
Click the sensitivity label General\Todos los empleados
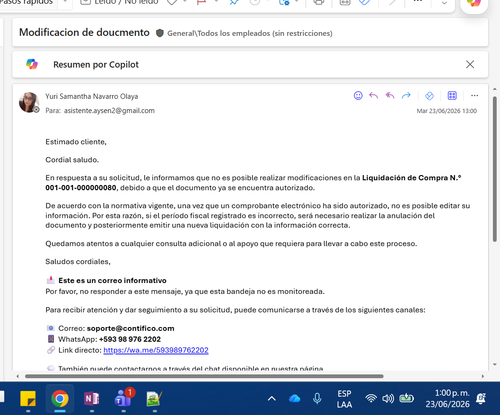coord(250,33)
